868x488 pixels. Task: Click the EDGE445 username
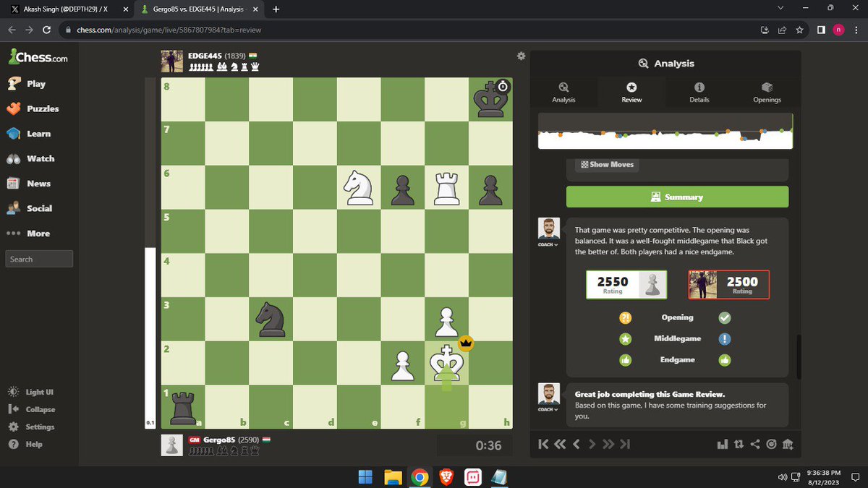[x=205, y=56]
